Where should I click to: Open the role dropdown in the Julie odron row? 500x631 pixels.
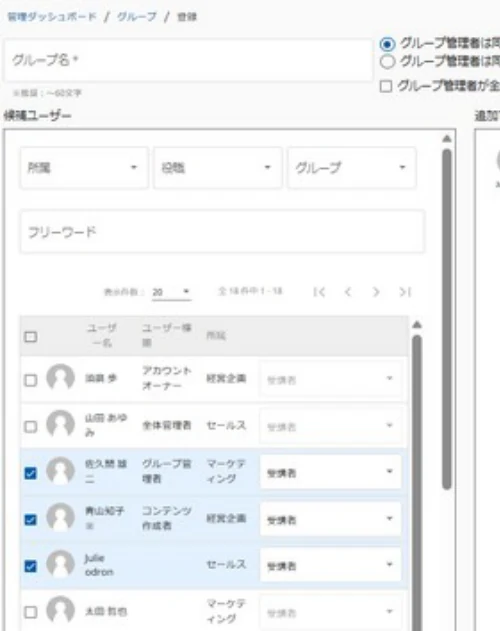331,565
